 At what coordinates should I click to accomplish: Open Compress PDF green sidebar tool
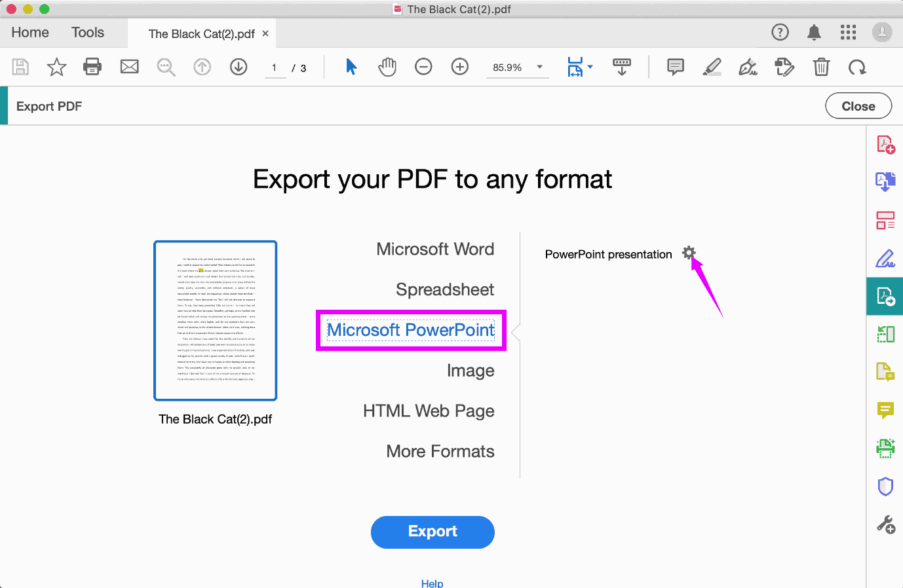(x=885, y=335)
